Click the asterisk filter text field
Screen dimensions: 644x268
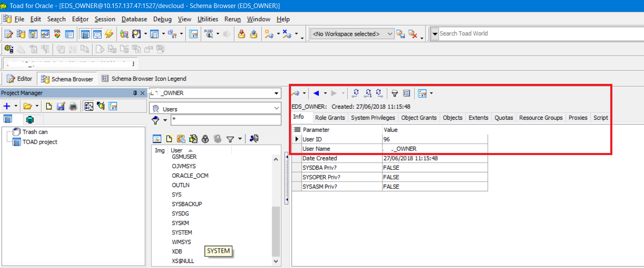pyautogui.click(x=226, y=120)
